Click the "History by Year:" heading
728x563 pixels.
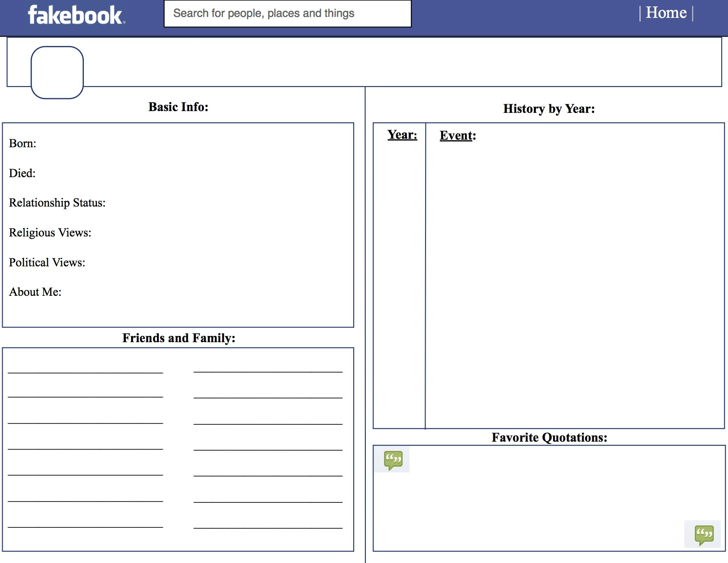point(549,109)
